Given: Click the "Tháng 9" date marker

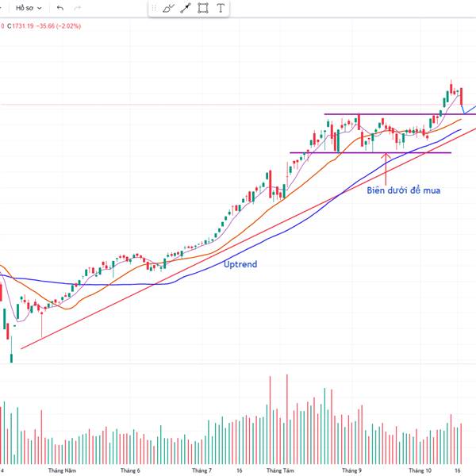Looking at the screenshot, I should point(351,470).
